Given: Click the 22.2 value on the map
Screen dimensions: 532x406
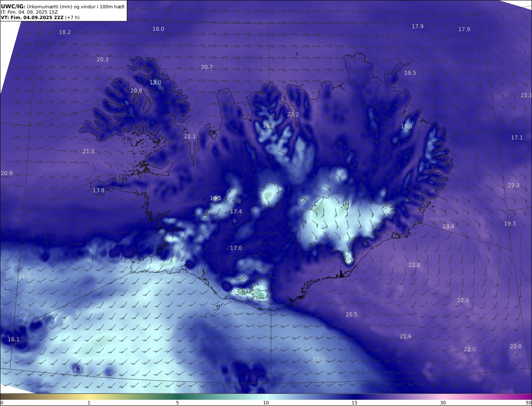Looking at the screenshot, I should (x=293, y=114).
